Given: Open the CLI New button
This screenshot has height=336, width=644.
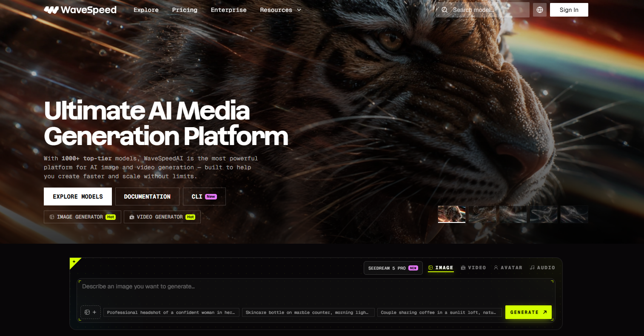Looking at the screenshot, I should tap(204, 196).
